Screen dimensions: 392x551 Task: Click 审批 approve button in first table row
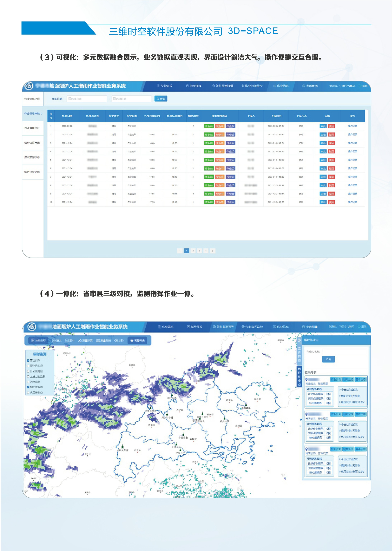[323, 126]
